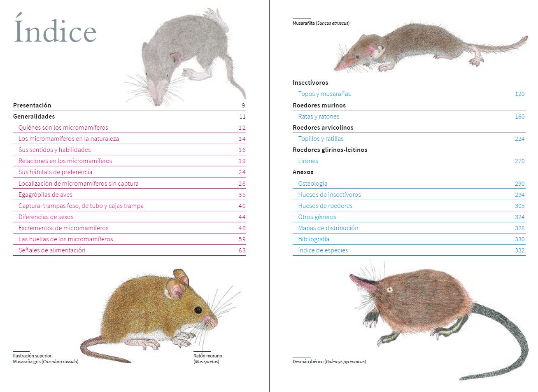
Task: Open the 'Quiénes son los micromamíferos' entry
Action: (63, 128)
